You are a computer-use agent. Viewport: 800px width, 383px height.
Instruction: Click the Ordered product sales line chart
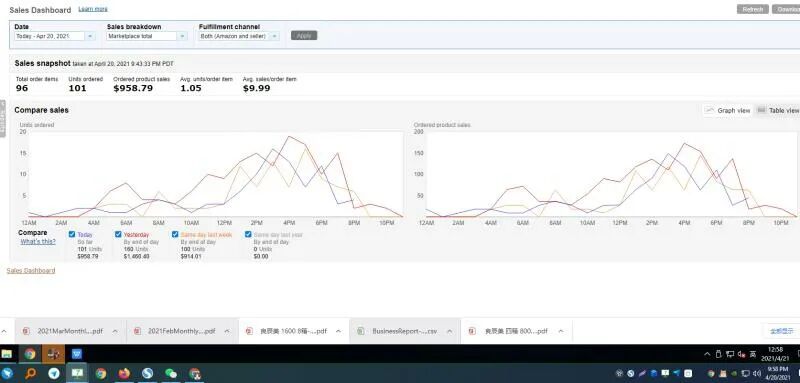(613, 174)
